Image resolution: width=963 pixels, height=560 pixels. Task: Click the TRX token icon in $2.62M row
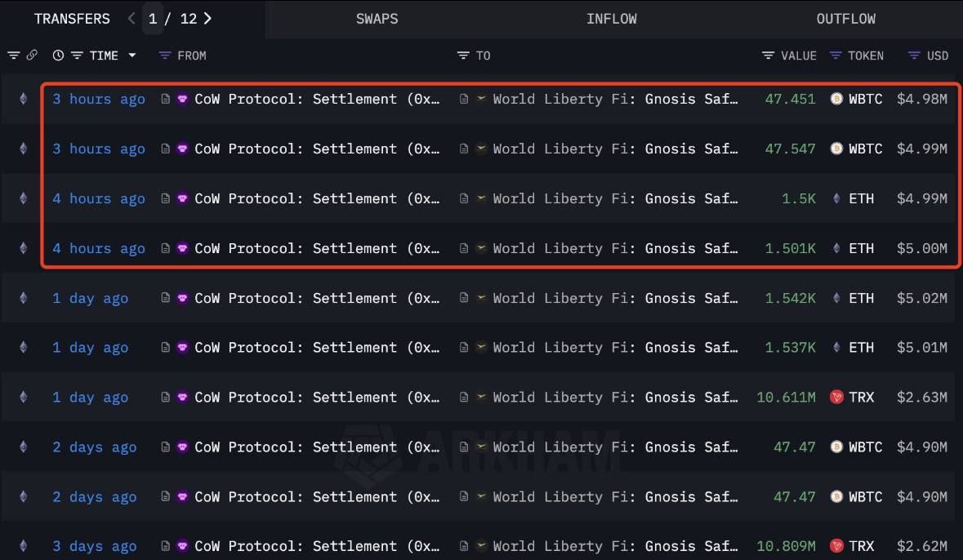[x=836, y=545]
